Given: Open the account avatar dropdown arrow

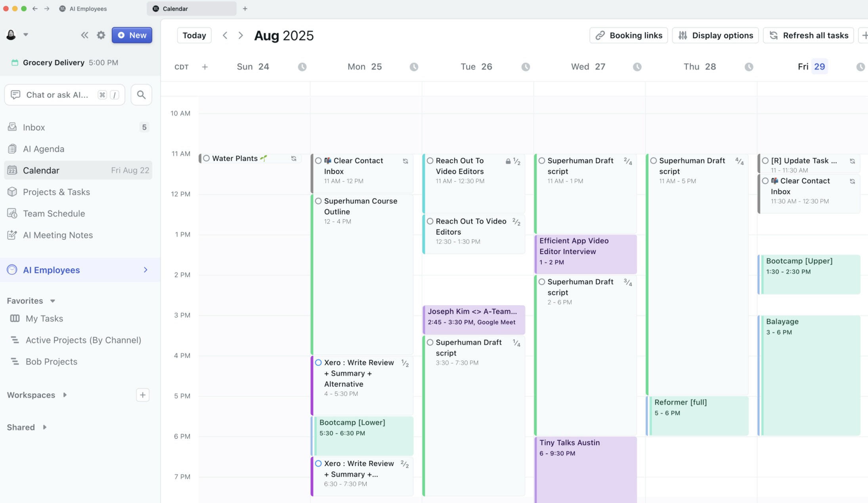Looking at the screenshot, I should click(26, 34).
